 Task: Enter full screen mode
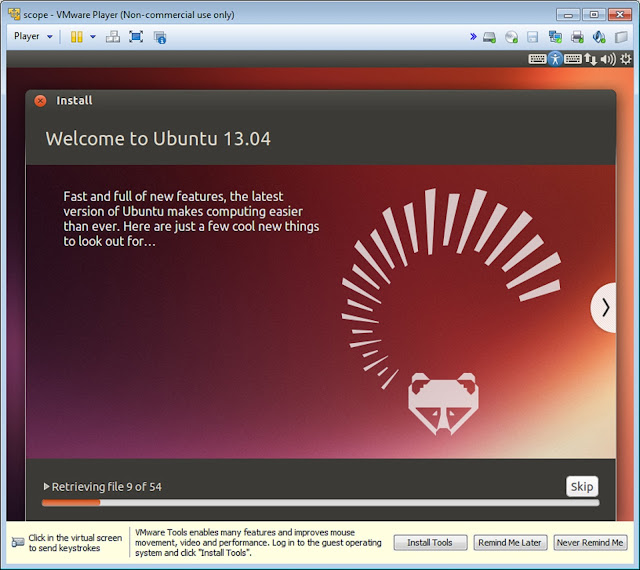coord(136,37)
